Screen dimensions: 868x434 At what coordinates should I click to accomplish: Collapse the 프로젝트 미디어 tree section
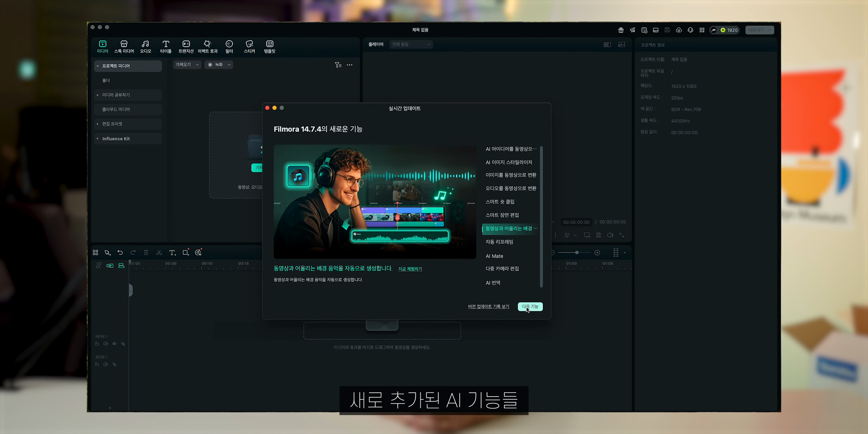coord(98,66)
